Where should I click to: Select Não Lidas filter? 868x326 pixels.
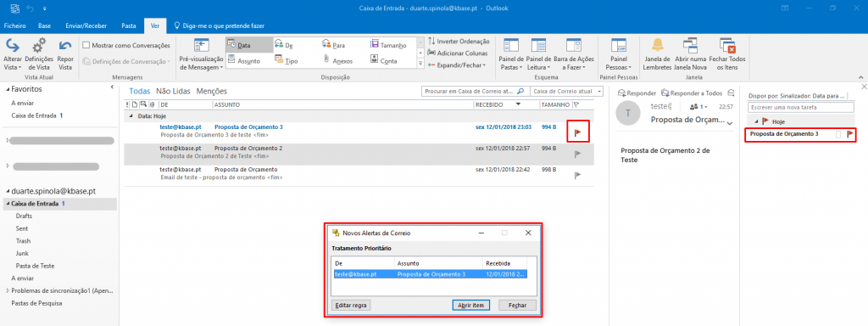[174, 92]
